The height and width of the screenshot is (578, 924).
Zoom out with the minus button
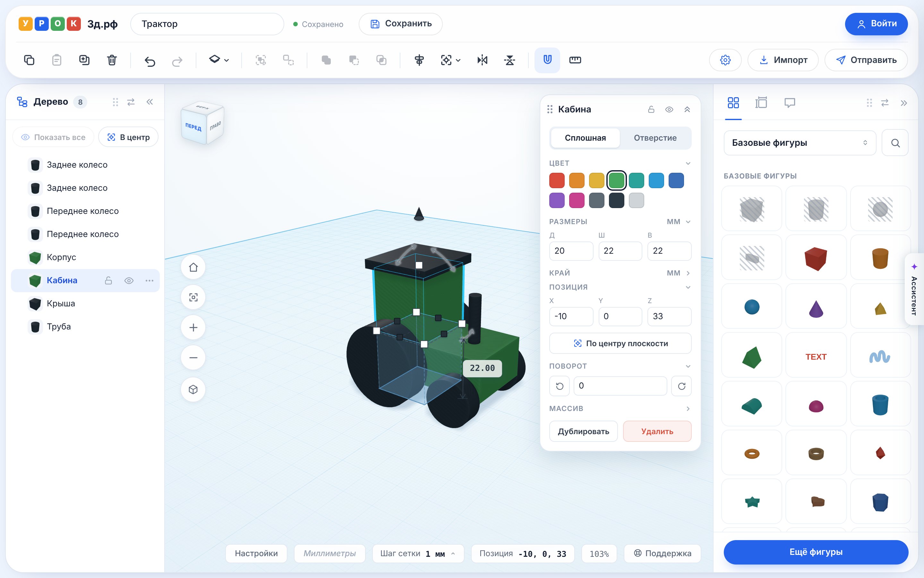click(193, 358)
